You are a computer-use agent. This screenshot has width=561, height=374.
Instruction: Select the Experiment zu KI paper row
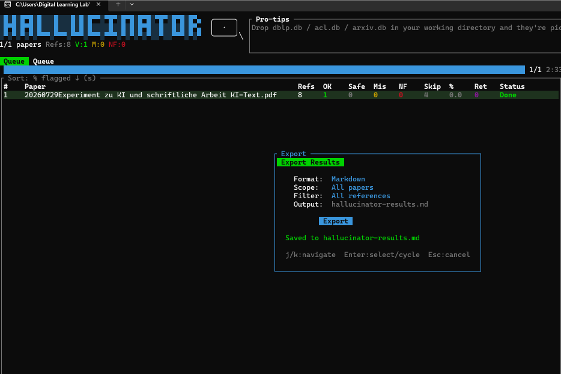[x=280, y=95]
